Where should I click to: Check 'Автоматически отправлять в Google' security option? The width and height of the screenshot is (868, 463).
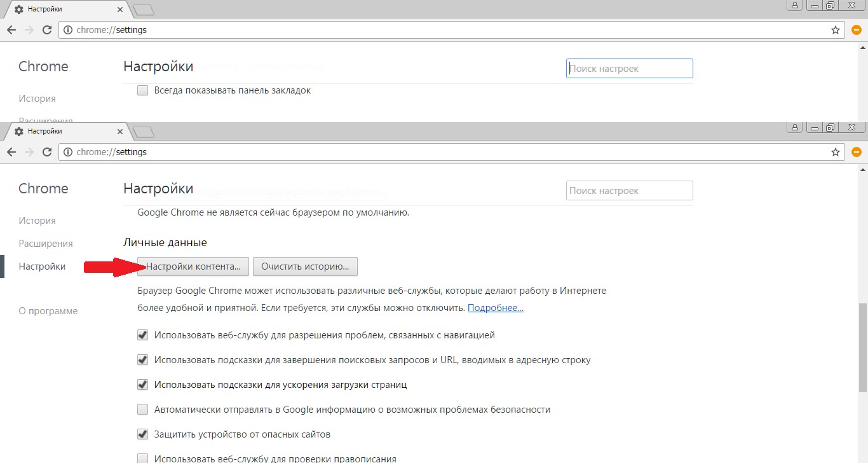(143, 410)
